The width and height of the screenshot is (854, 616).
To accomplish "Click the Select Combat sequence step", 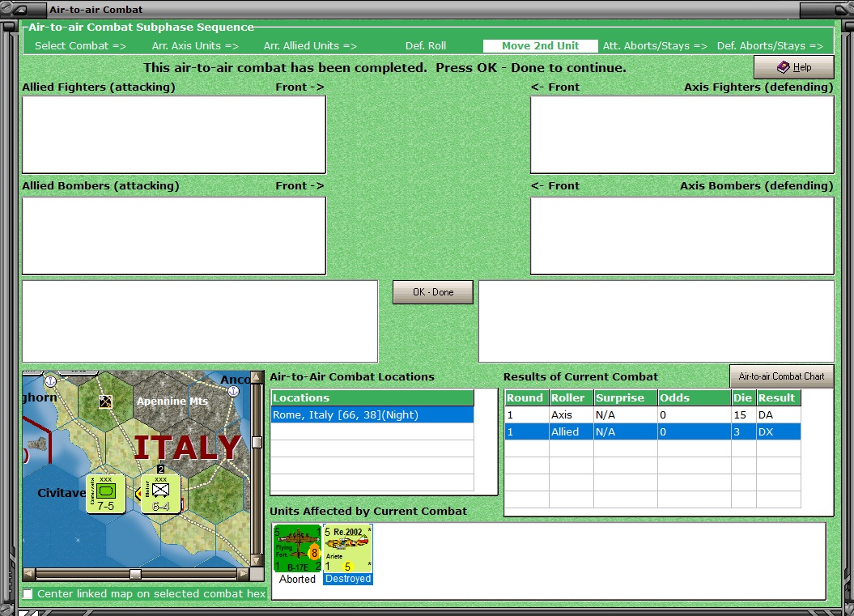I will click(x=81, y=46).
